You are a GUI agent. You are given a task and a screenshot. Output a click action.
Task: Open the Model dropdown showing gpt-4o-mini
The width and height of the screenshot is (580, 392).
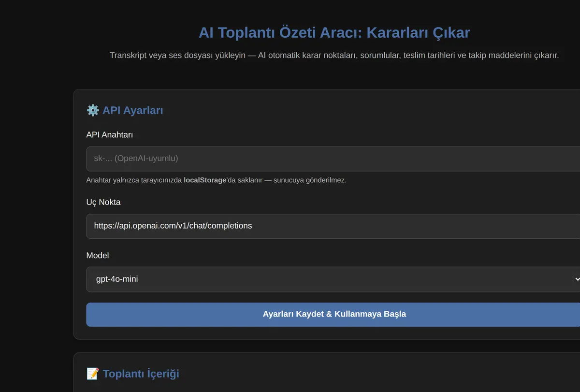click(x=333, y=279)
